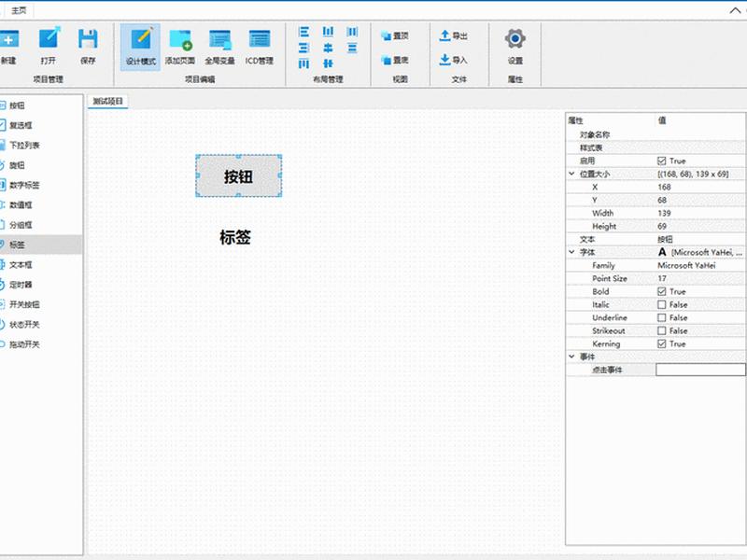The image size is (747, 560).
Task: Uncheck the Kerning checkbox
Action: click(x=661, y=343)
